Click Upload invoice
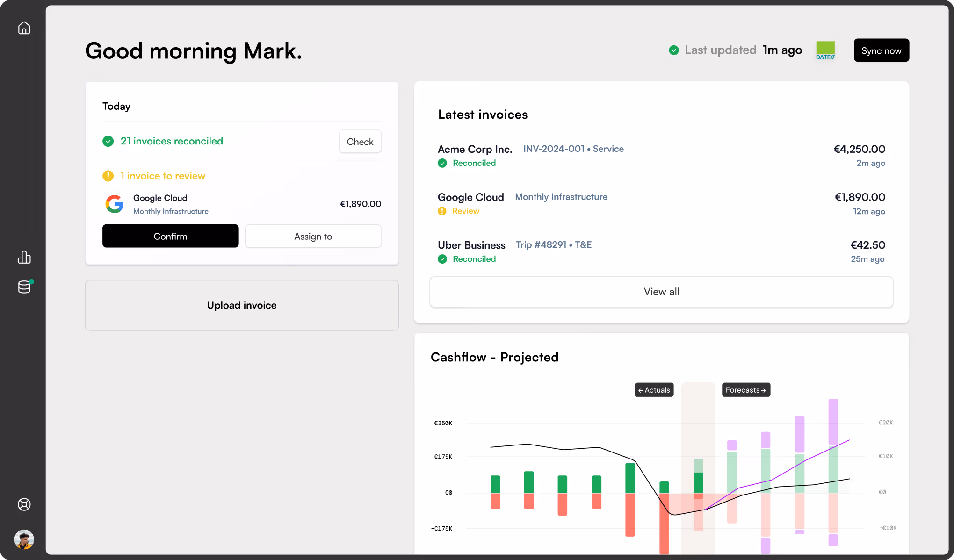Viewport: 954px width, 560px height. 241,305
